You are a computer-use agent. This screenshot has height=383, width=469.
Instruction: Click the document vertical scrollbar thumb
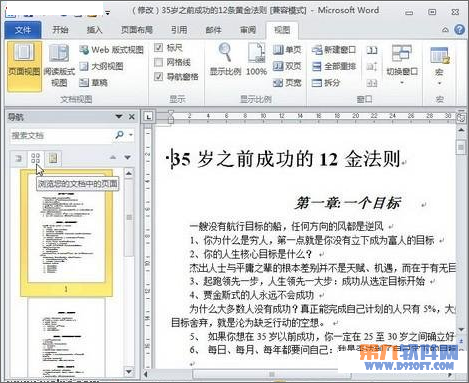tap(461, 147)
